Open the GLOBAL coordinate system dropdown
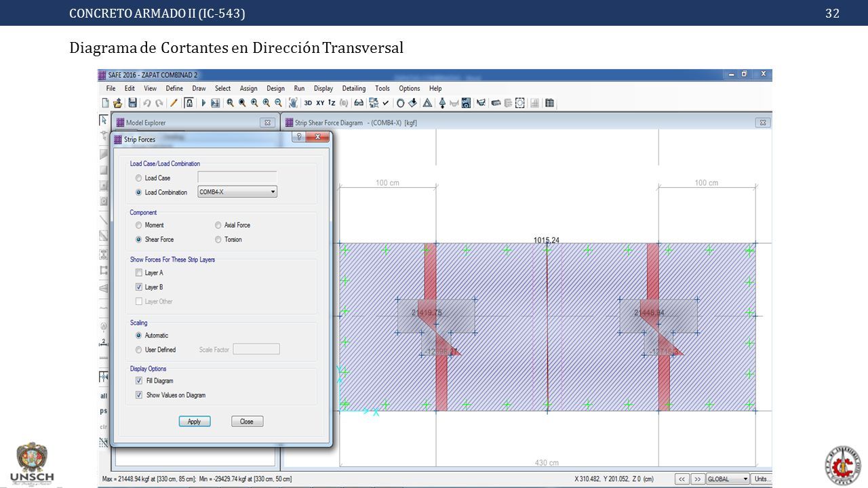This screenshot has width=868, height=488. click(x=728, y=479)
